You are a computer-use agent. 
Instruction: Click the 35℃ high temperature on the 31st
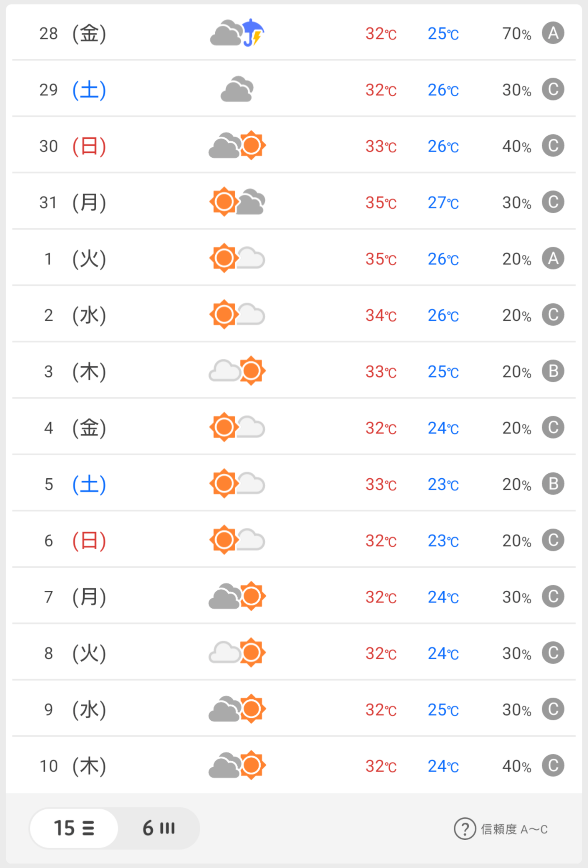point(381,202)
